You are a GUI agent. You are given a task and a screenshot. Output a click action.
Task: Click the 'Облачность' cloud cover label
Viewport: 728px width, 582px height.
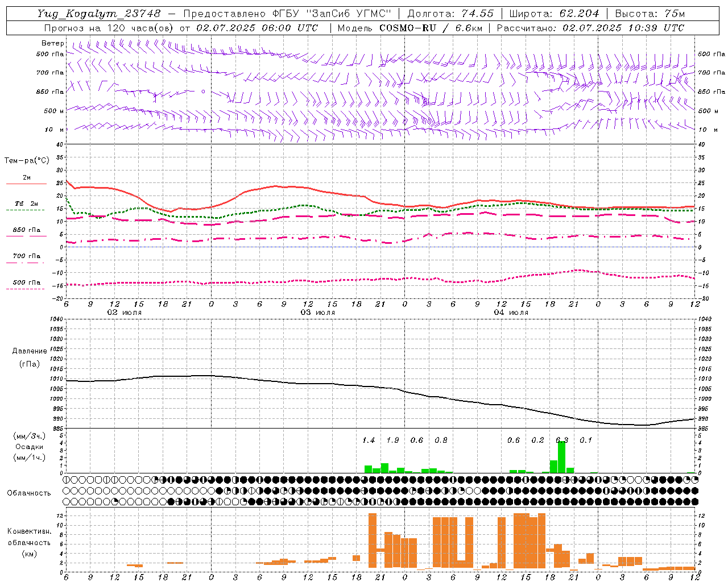click(29, 493)
